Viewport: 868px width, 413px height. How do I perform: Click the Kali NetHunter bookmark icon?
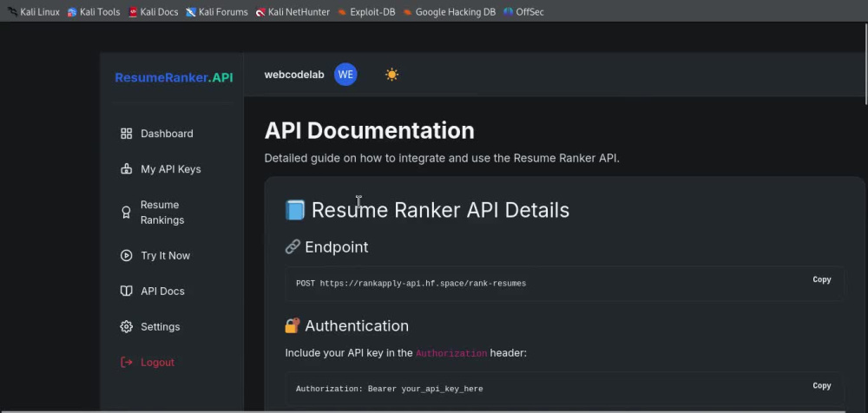coord(260,11)
